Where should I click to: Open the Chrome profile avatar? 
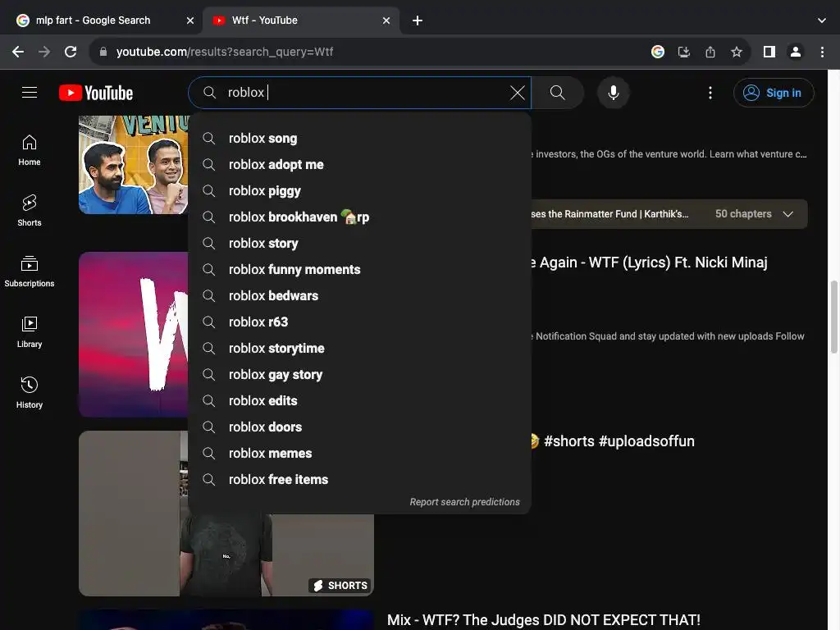pyautogui.click(x=796, y=52)
